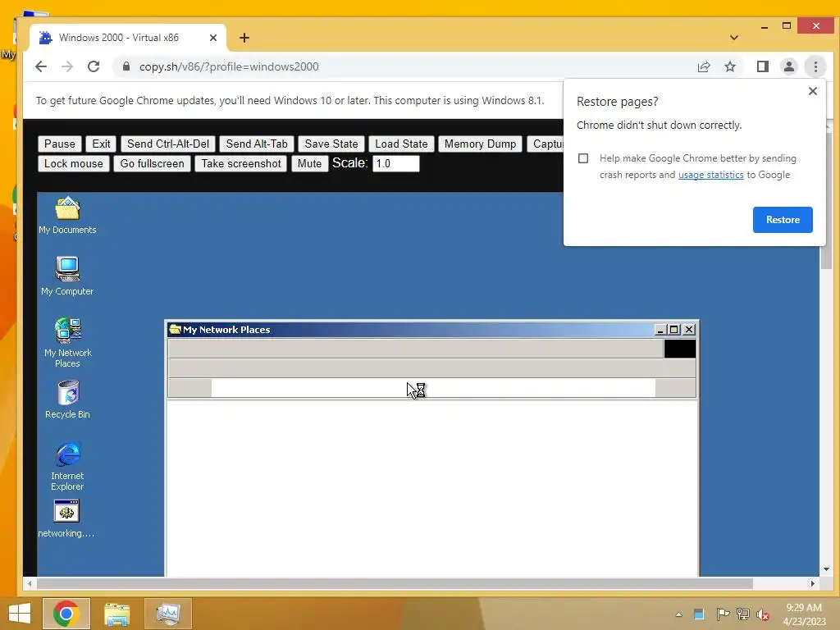Show hidden tray icons arrow
840x630 pixels.
coord(678,614)
